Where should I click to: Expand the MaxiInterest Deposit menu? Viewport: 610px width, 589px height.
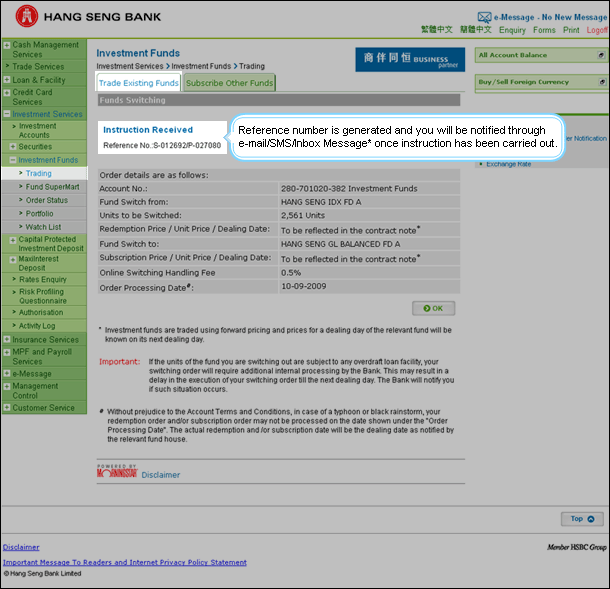coord(13,259)
